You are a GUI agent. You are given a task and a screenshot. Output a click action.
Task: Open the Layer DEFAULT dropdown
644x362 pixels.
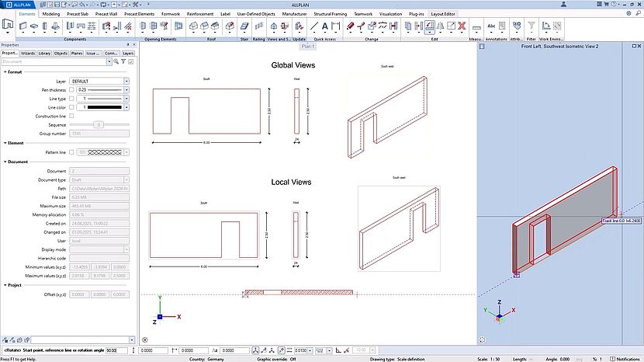(x=126, y=81)
